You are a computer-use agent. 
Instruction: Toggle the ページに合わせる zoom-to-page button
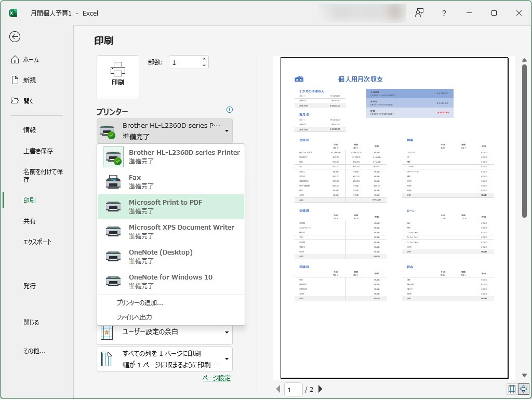[x=523, y=389]
